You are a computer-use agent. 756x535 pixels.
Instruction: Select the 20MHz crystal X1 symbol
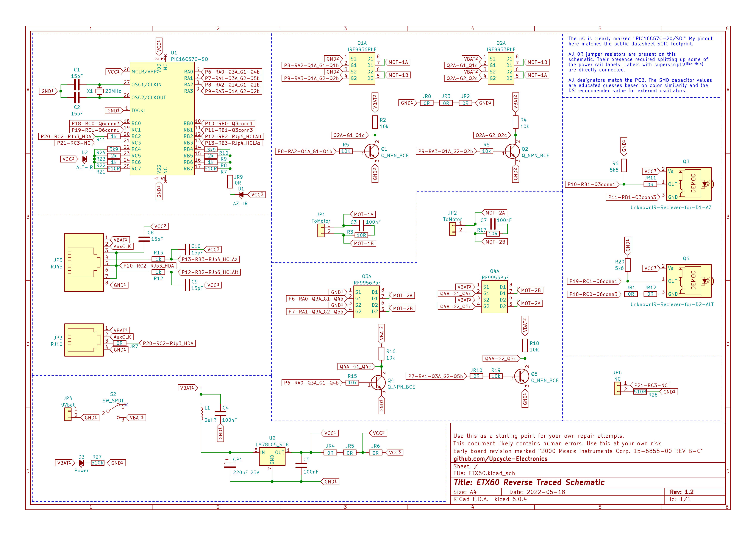(100, 91)
